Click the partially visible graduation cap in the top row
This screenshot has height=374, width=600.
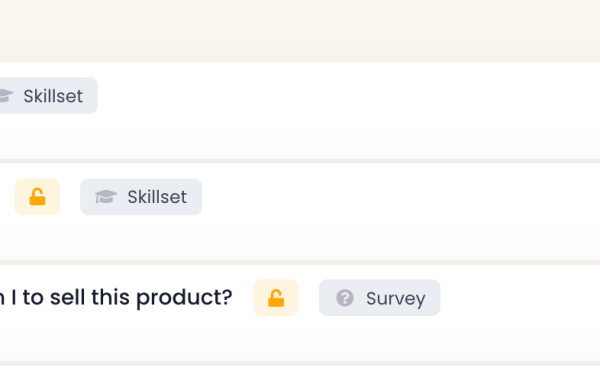pos(6,96)
